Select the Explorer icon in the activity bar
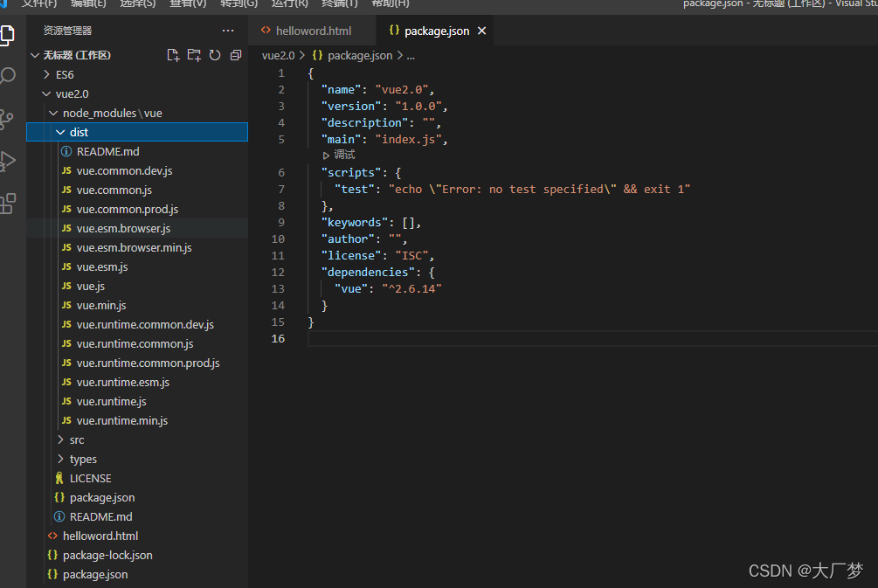Viewport: 878px width, 588px height. click(9, 35)
